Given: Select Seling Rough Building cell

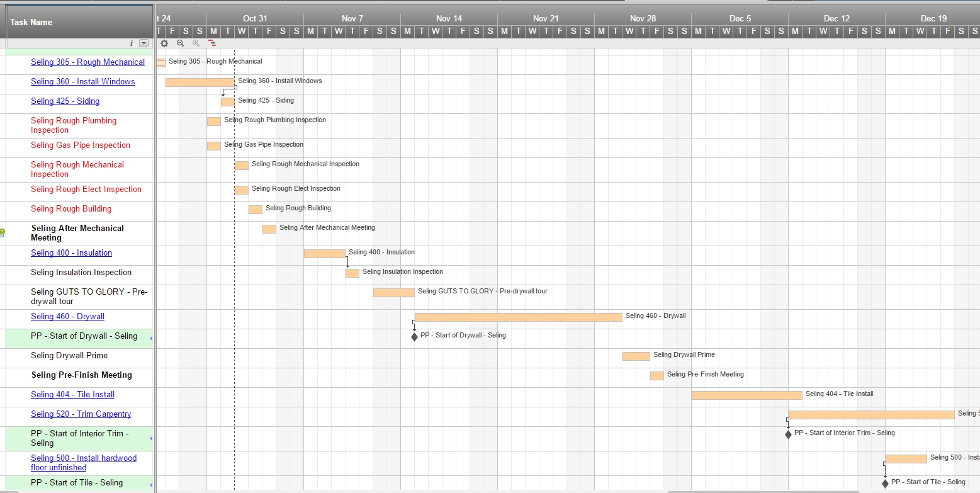Looking at the screenshot, I should (79, 212).
